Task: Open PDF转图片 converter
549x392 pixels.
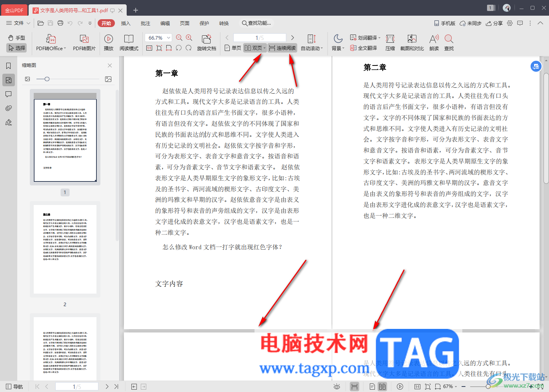Action: [84, 43]
